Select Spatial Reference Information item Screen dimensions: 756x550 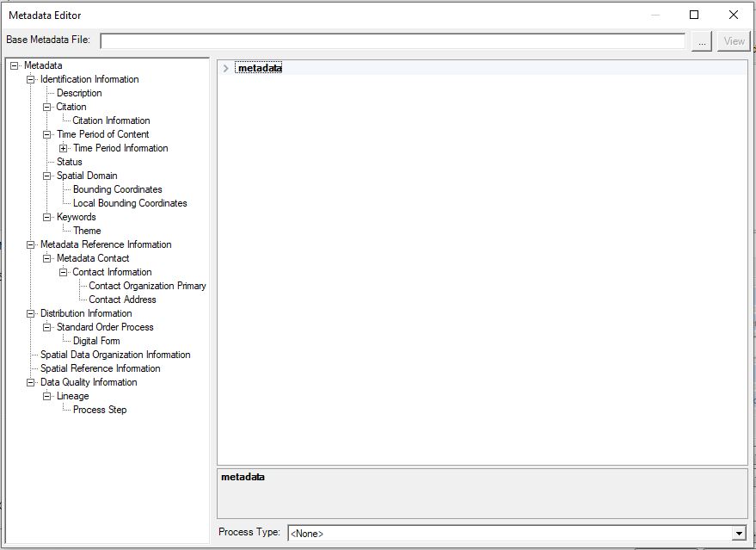pos(100,368)
